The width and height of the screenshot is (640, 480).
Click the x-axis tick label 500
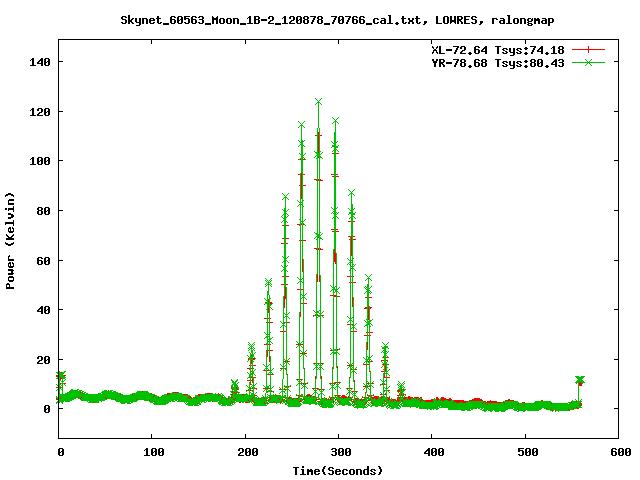(527, 452)
